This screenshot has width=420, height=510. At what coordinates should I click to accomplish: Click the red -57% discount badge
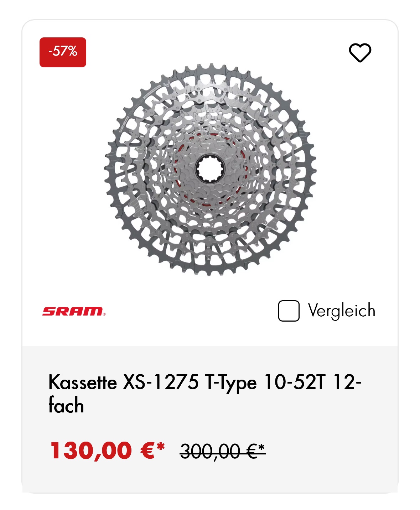click(x=63, y=52)
